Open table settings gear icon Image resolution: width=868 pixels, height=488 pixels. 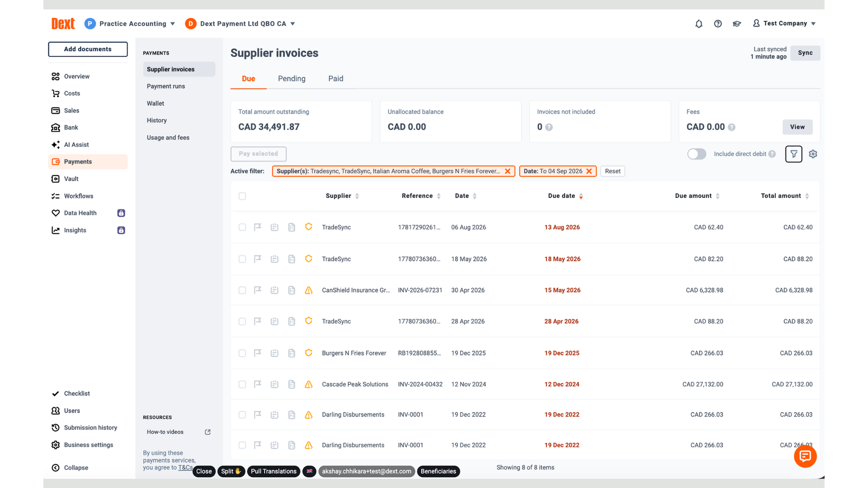[813, 154]
